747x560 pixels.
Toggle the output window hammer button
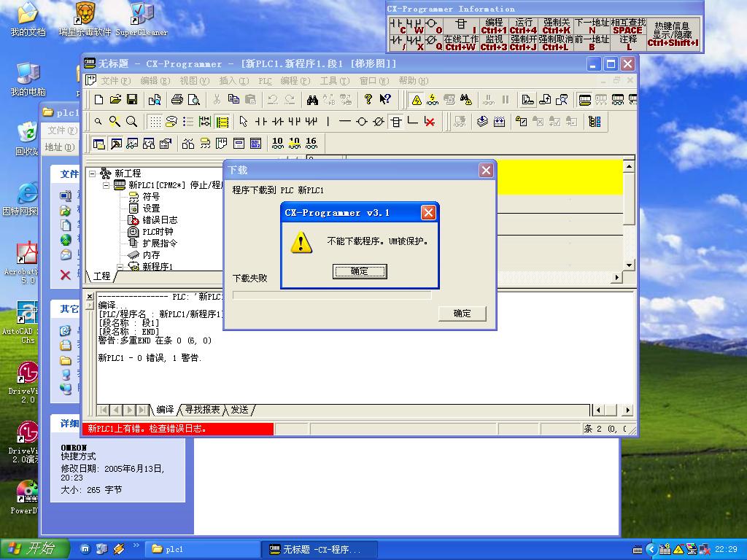pos(116,144)
